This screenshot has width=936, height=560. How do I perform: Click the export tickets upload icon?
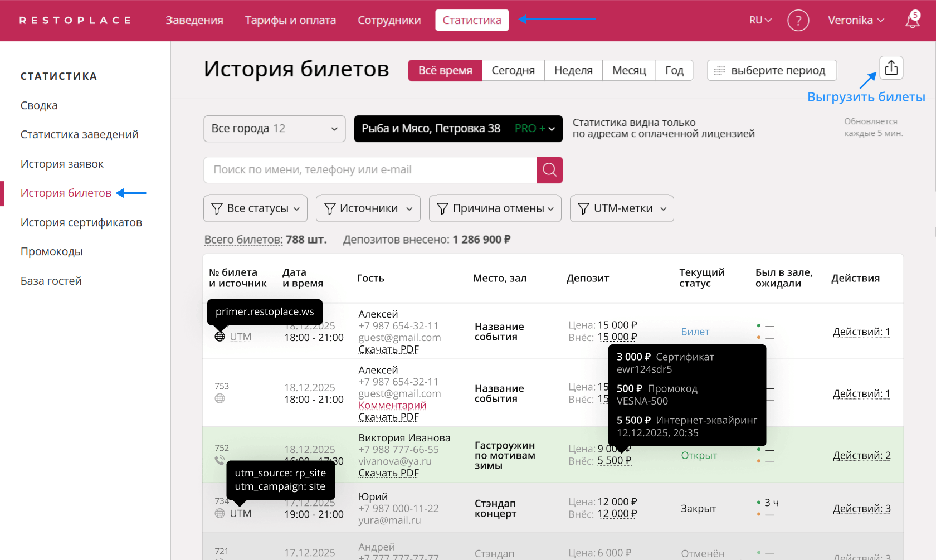[891, 67]
